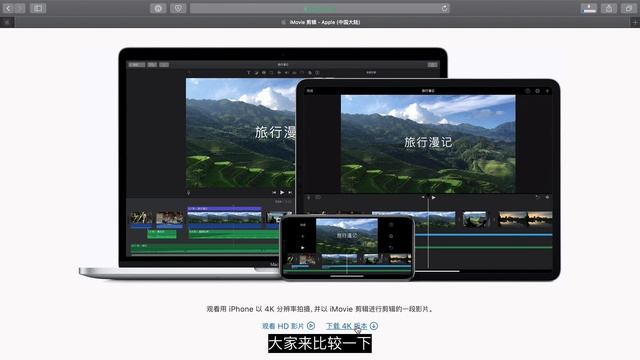This screenshot has height=360, width=640.
Task: Go back with Safari's back arrow
Action: [8, 8]
